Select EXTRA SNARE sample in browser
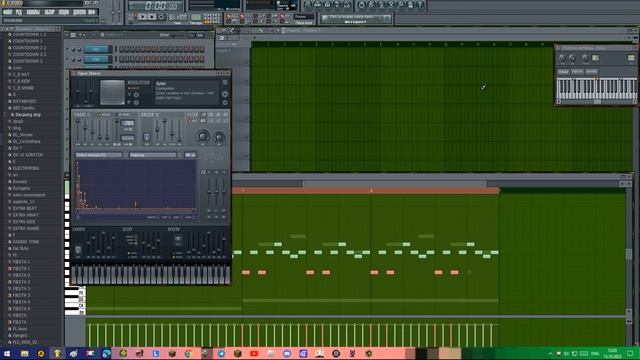This screenshot has height=360, width=640. (x=26, y=228)
